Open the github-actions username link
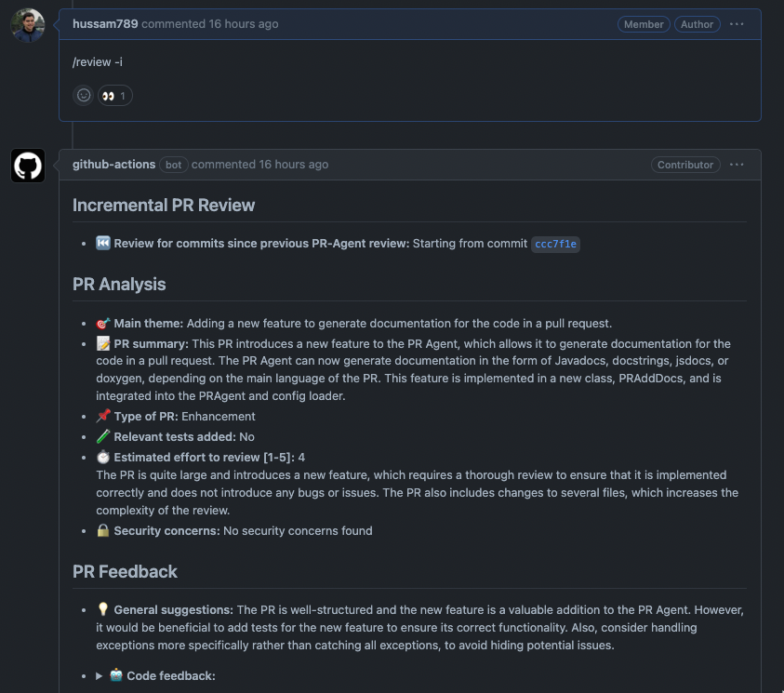The width and height of the screenshot is (784, 693). (113, 165)
